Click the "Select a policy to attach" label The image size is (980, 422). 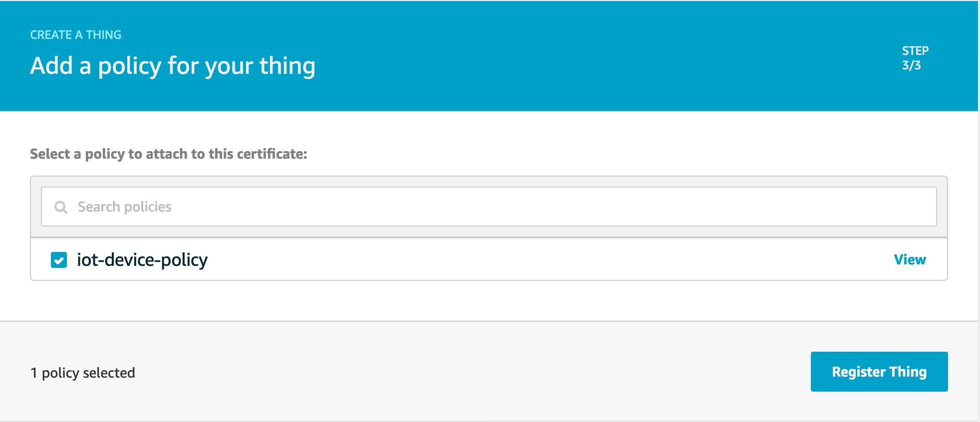pyautogui.click(x=168, y=154)
